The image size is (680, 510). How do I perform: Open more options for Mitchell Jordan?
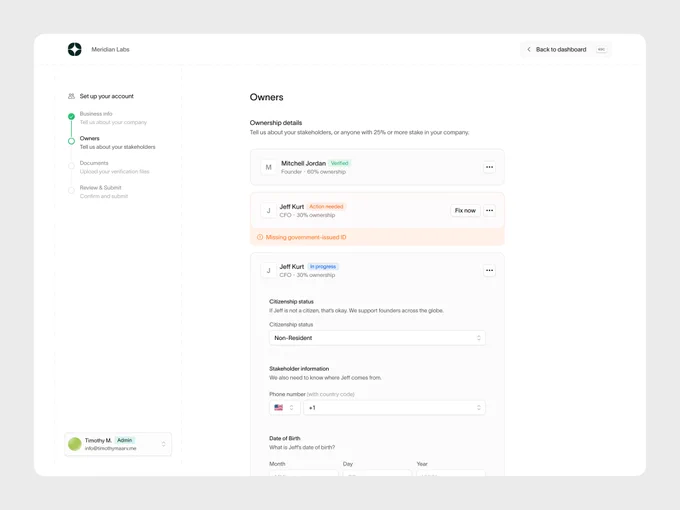tap(489, 167)
